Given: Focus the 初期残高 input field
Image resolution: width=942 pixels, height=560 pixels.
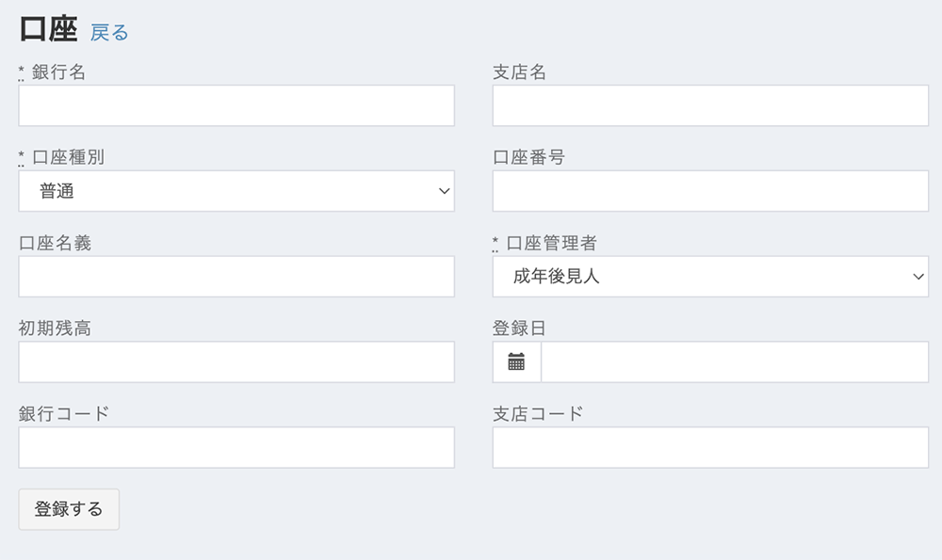Looking at the screenshot, I should point(236,362).
